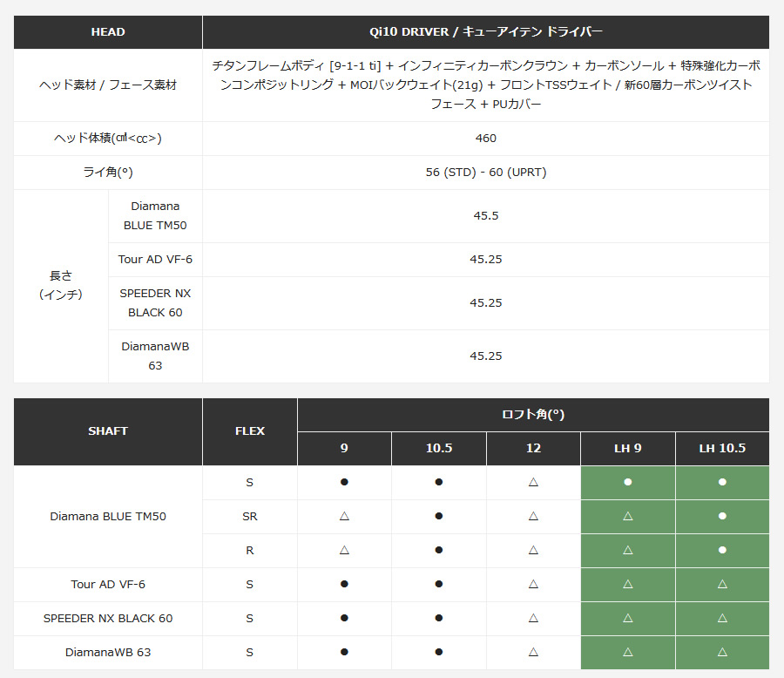This screenshot has width=784, height=678.
Task: Click the white dot for R flex LH 10.5
Action: (722, 551)
